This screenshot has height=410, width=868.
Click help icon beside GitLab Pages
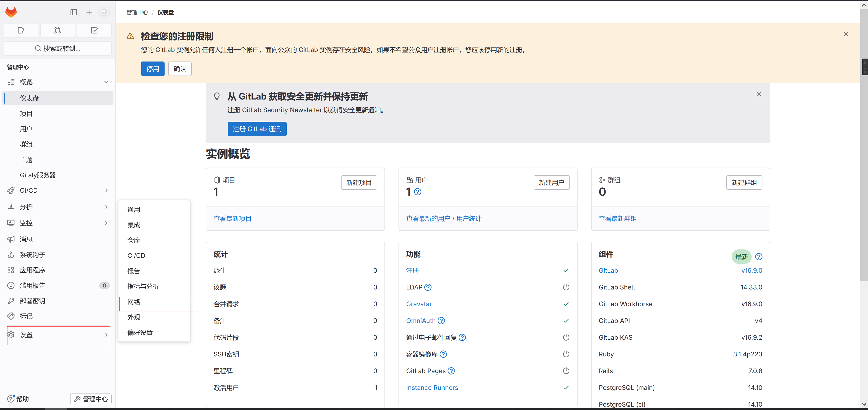(451, 371)
